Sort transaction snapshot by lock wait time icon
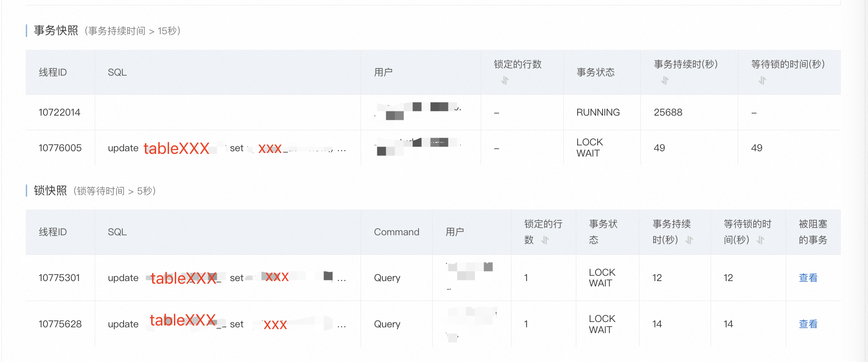 762,80
